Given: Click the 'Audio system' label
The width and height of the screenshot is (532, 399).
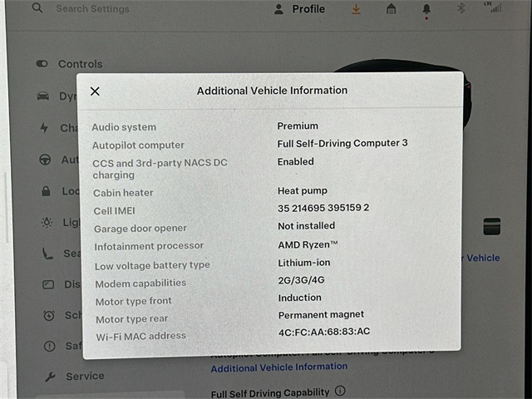Looking at the screenshot, I should pos(124,127).
